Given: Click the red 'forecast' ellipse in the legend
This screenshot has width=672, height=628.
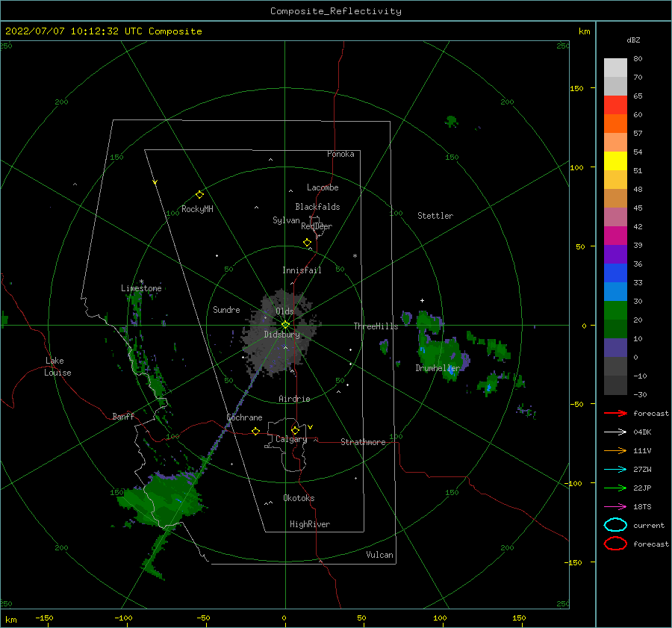Looking at the screenshot, I should [615, 544].
